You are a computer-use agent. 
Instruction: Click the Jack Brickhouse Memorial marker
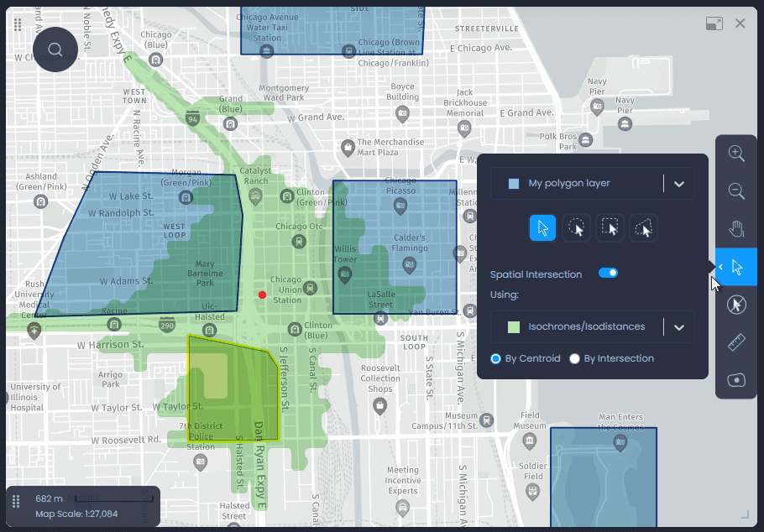click(x=464, y=128)
